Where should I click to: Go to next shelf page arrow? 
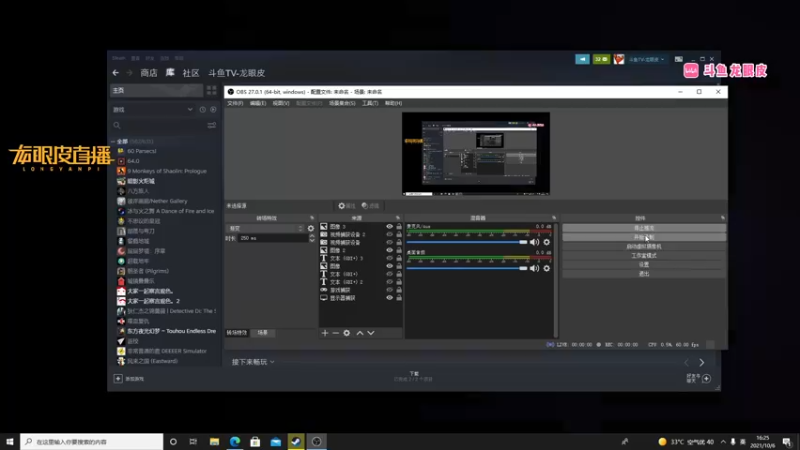(702, 362)
